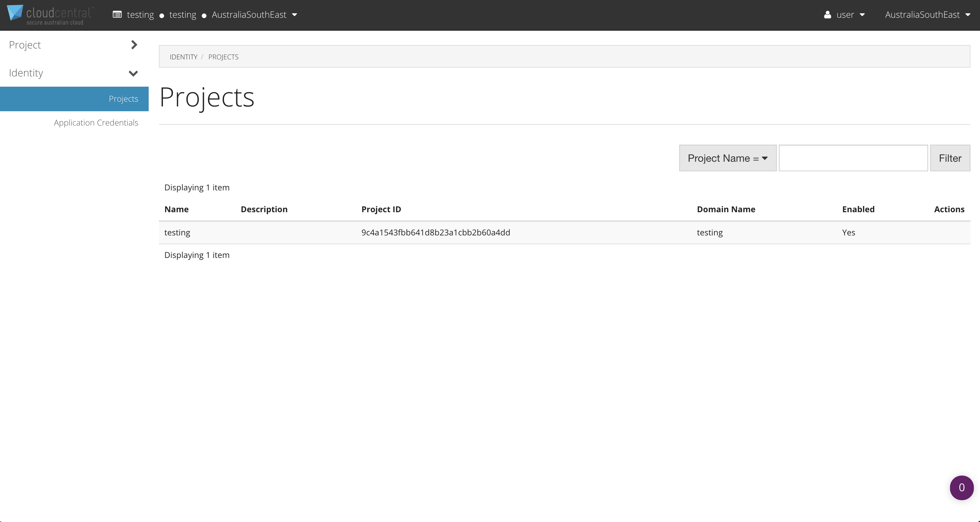This screenshot has height=522, width=980.
Task: Click PROJECTS in the breadcrumb trail
Action: (x=223, y=56)
